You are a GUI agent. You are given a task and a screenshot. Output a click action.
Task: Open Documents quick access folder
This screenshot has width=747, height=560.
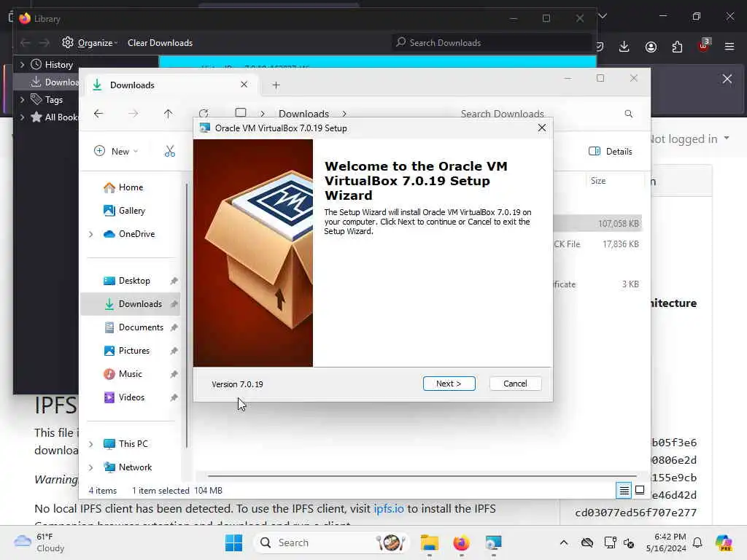pyautogui.click(x=133, y=327)
